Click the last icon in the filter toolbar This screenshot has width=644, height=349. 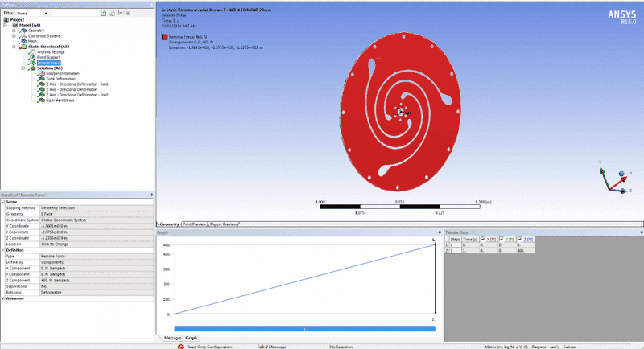coord(128,13)
